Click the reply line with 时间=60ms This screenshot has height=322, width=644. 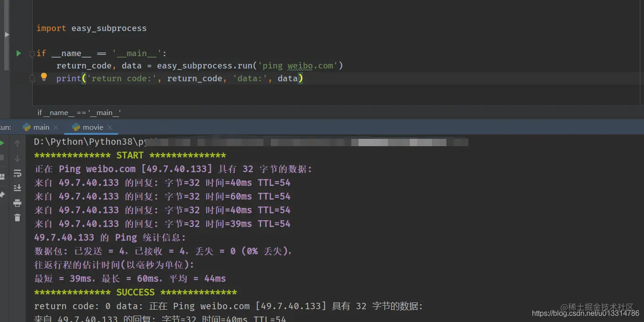[x=162, y=196]
